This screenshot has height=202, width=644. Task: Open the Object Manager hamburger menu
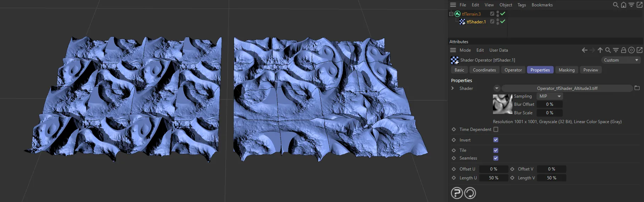coord(453,5)
